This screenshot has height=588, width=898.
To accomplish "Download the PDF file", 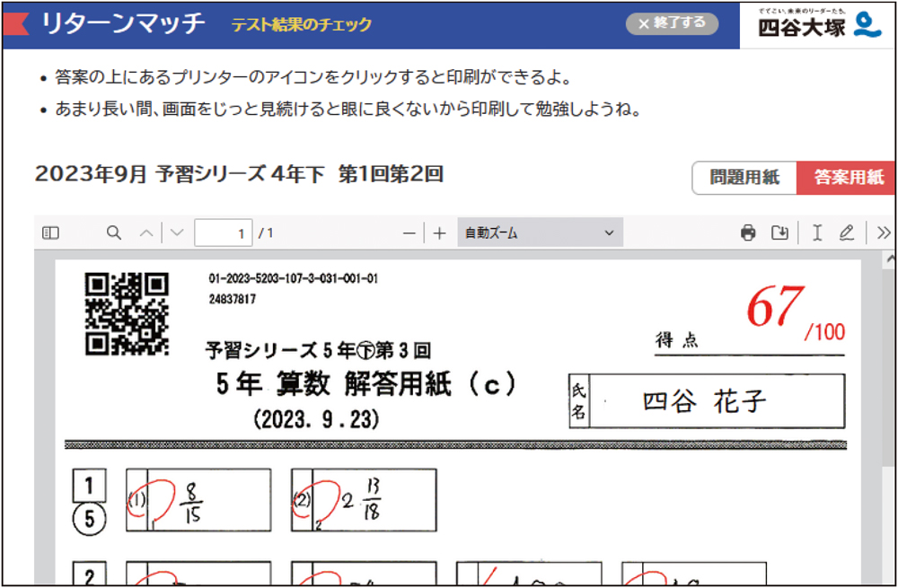I will click(780, 233).
